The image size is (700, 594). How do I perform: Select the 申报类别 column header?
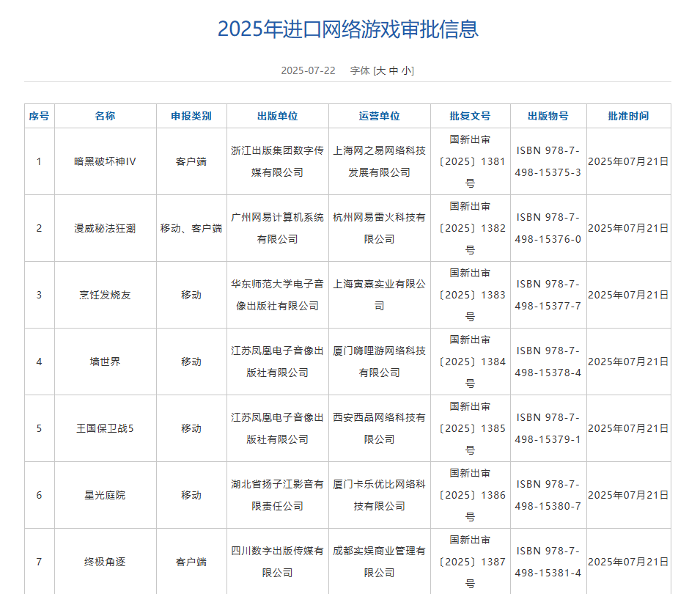[x=191, y=116]
